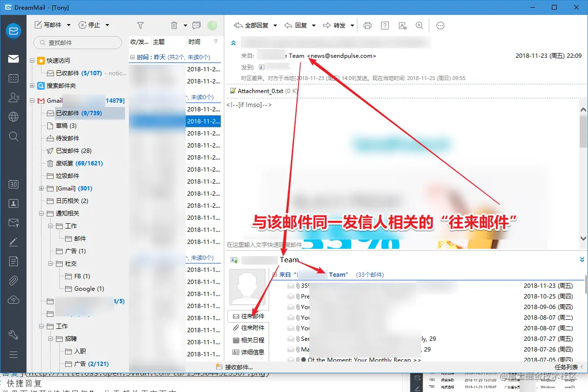This screenshot has width=588, height=392.
Task: Switch to the mail envelope view in sidebar
Action: (14, 59)
